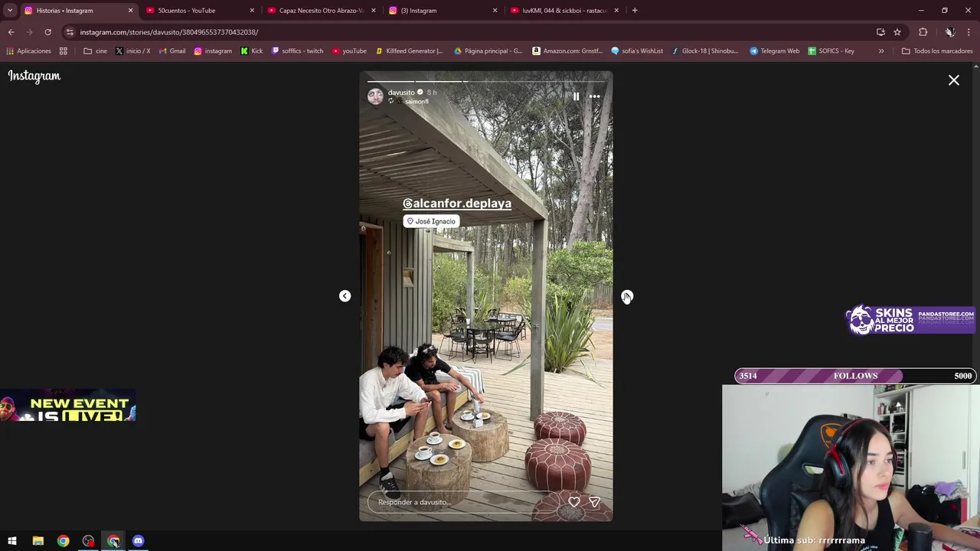Image resolution: width=980 pixels, height=551 pixels.
Task: Open the @alcanfor.deplaya mention sticker
Action: point(457,204)
